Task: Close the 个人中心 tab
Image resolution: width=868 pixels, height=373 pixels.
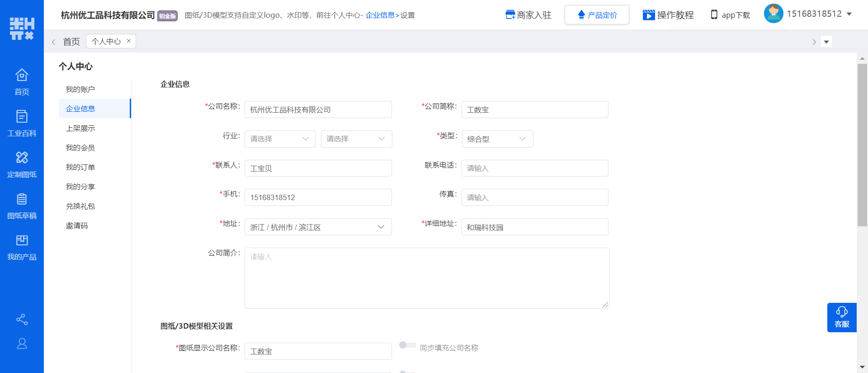Action: coord(129,41)
